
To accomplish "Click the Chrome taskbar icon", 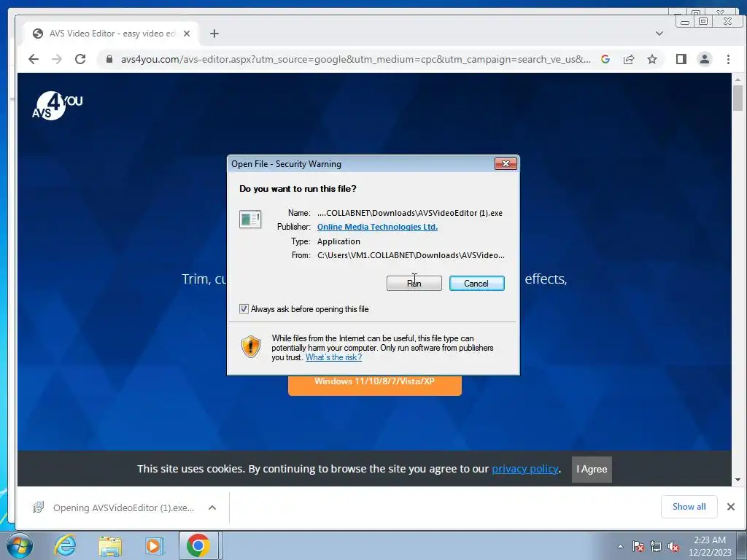I will tap(198, 545).
